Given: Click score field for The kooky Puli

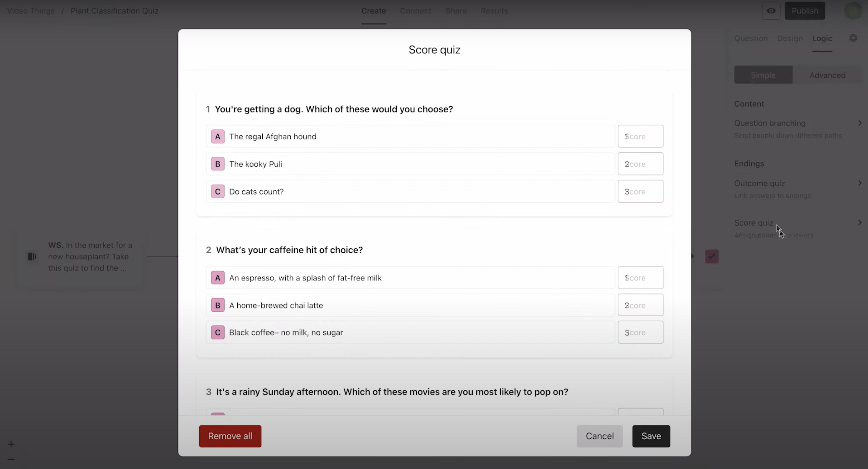Looking at the screenshot, I should [640, 164].
